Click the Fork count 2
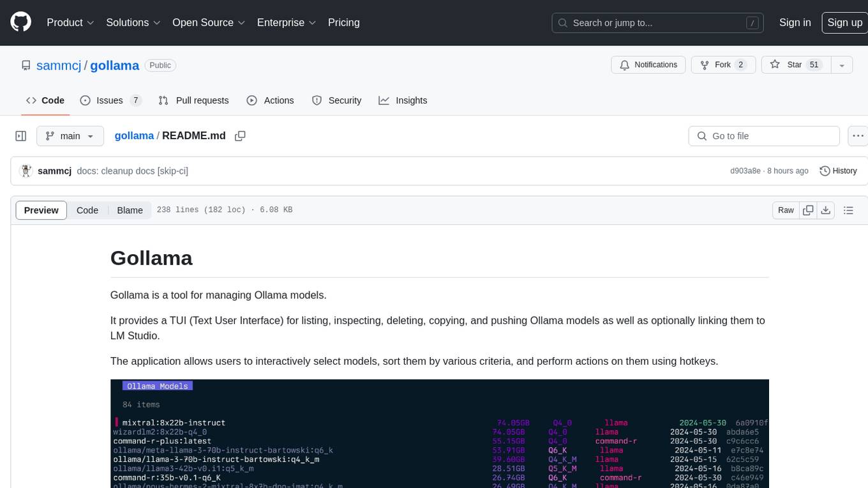This screenshot has height=488, width=868. (x=740, y=65)
